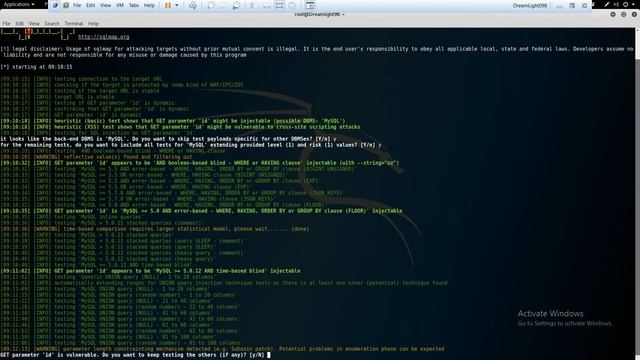Screen dimensions: 640x360
Task: Select the DreamLight098 VM tab
Action: [530, 6]
